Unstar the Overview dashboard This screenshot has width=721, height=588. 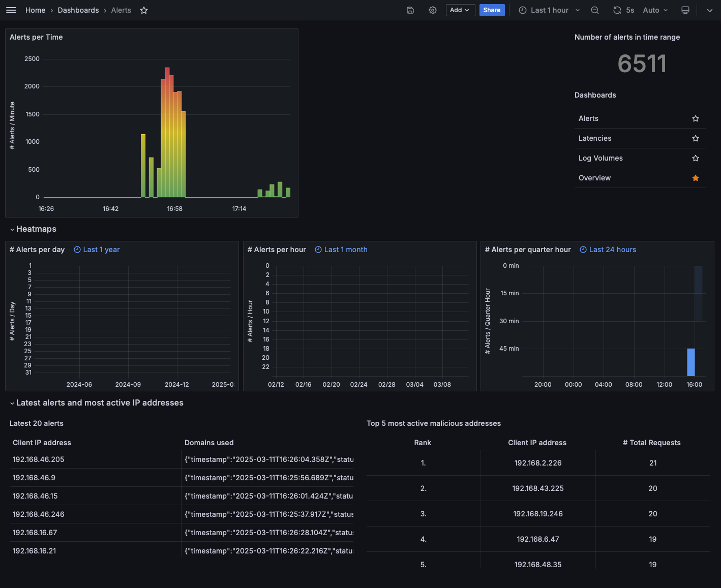pos(696,178)
